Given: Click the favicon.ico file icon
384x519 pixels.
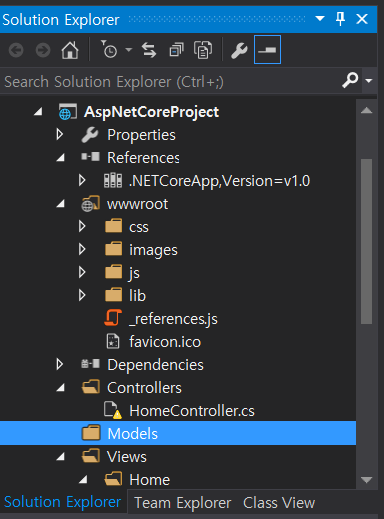Looking at the screenshot, I should pyautogui.click(x=113, y=341).
